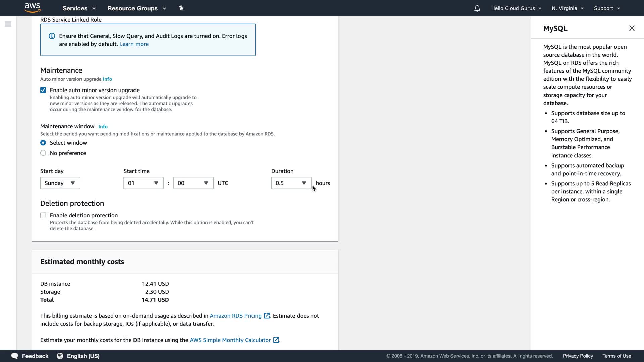This screenshot has height=362, width=644.
Task: Open the hamburger side navigation menu
Action: (8, 24)
